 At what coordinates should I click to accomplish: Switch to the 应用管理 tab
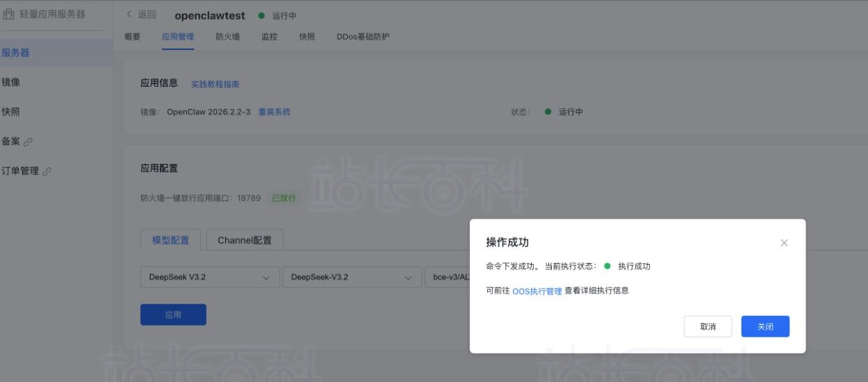click(178, 37)
